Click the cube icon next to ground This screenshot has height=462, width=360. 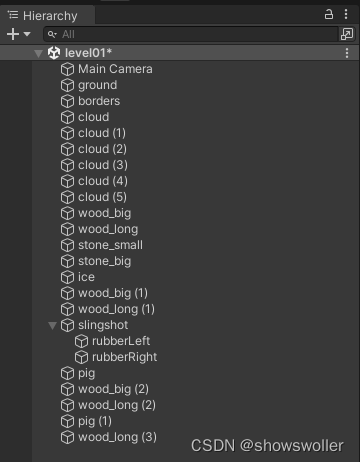pos(67,85)
